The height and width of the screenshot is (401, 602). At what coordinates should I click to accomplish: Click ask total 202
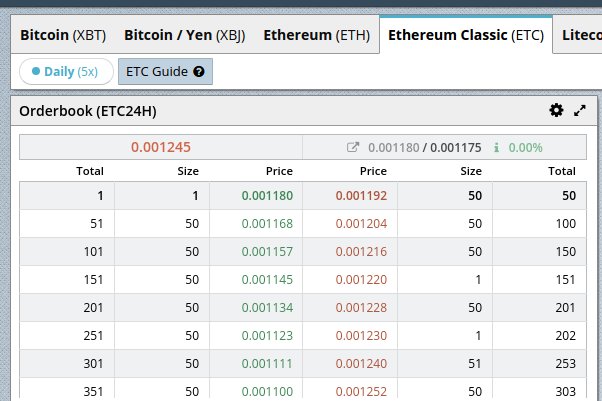point(566,336)
